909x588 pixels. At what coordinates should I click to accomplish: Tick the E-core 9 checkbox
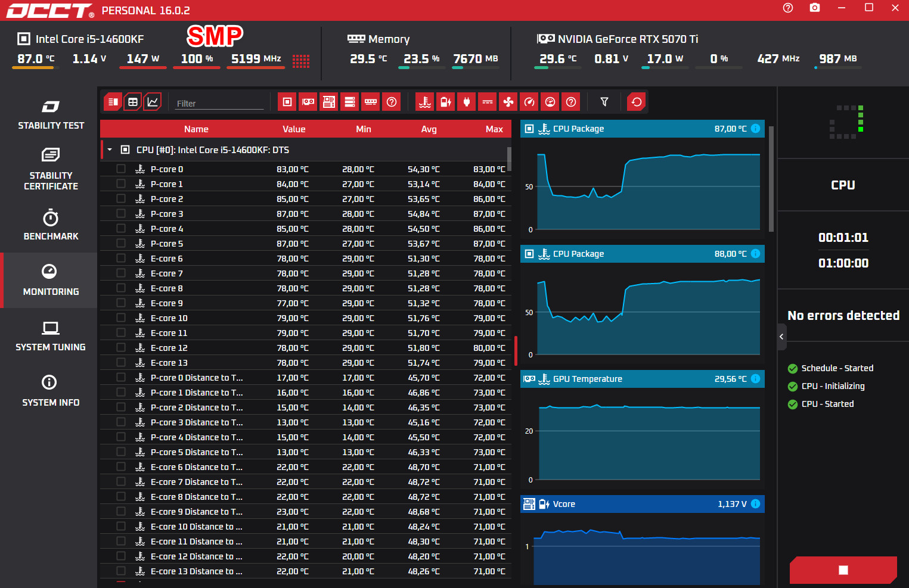click(121, 303)
